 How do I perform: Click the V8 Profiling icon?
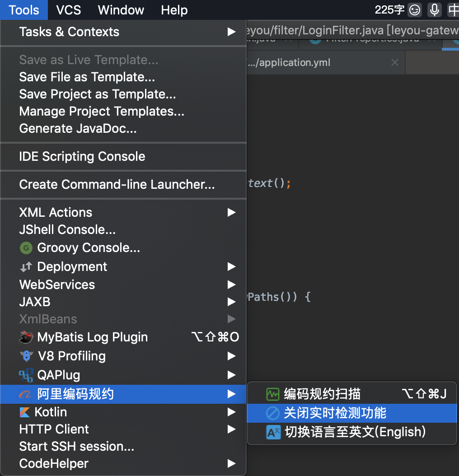pos(26,356)
